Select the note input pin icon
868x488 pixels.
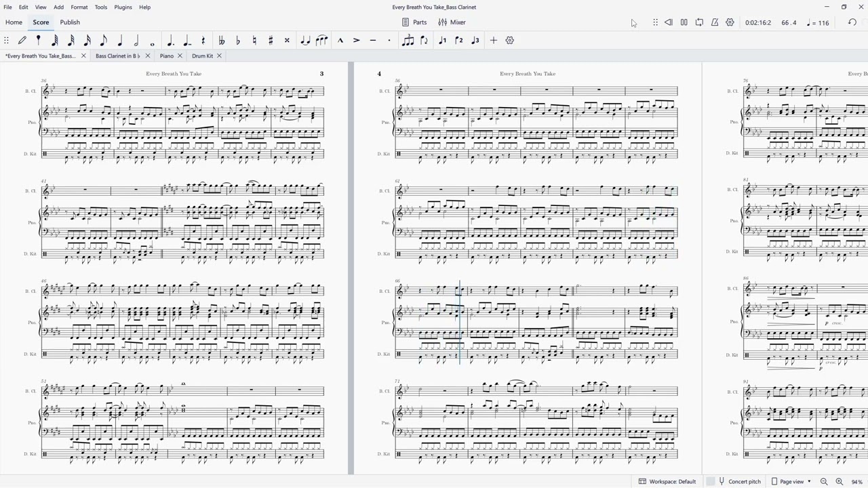click(39, 41)
